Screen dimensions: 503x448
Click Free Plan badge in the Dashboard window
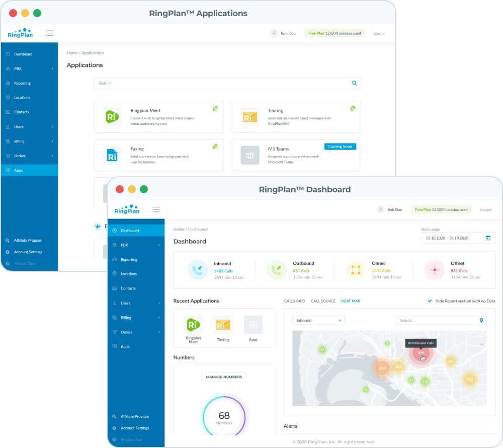441,209
